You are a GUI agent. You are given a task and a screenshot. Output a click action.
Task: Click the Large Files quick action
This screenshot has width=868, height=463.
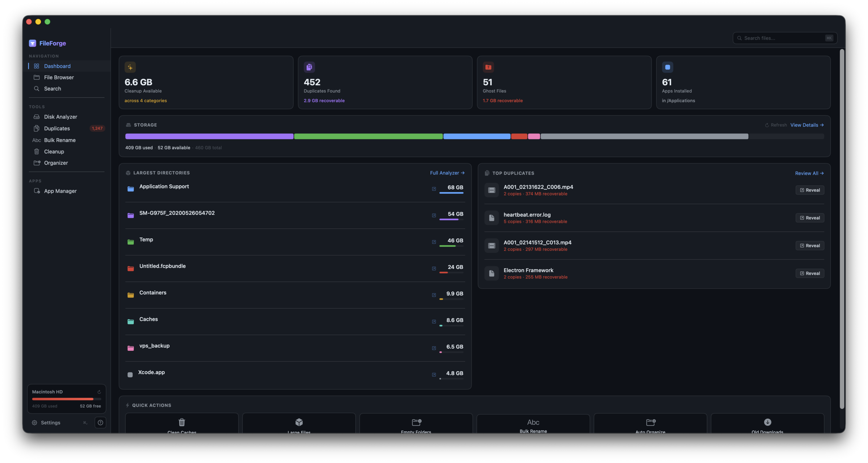[x=299, y=424]
